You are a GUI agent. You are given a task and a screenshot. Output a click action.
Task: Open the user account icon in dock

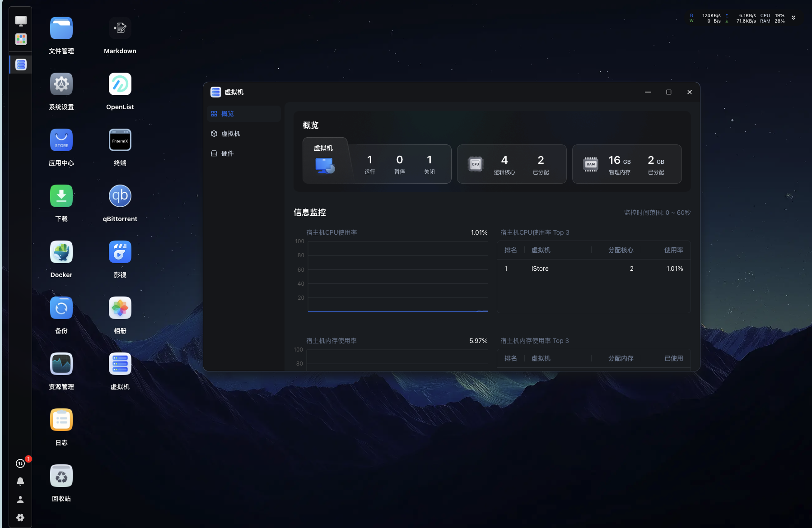pos(20,500)
